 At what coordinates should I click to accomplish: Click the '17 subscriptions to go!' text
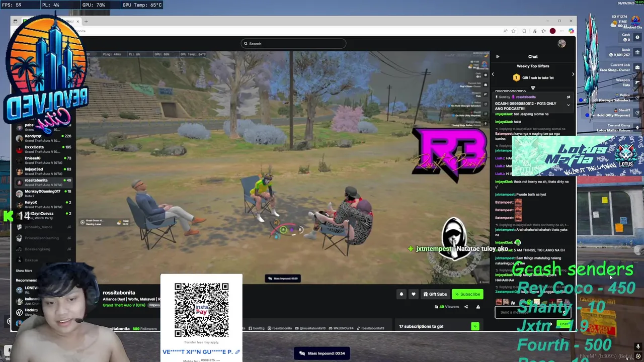(421, 326)
